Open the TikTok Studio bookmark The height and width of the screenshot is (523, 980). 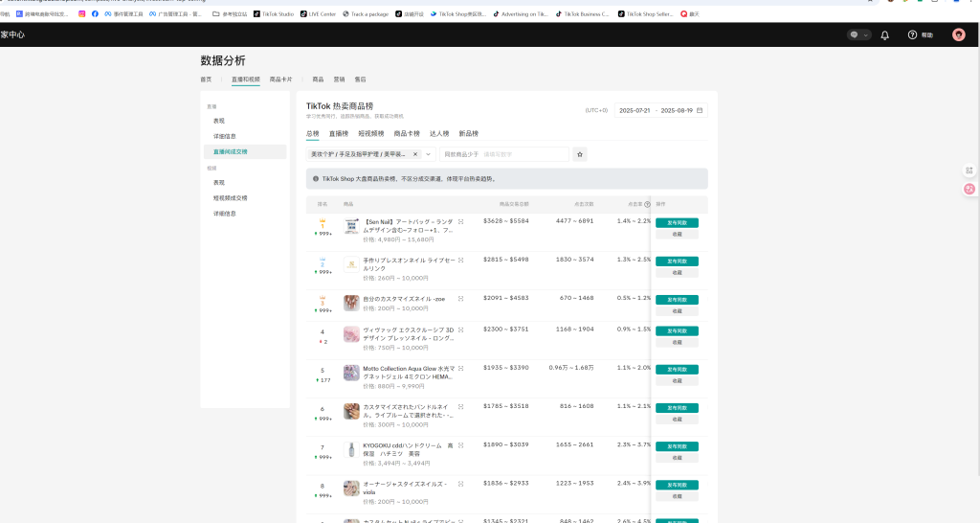pyautogui.click(x=274, y=13)
